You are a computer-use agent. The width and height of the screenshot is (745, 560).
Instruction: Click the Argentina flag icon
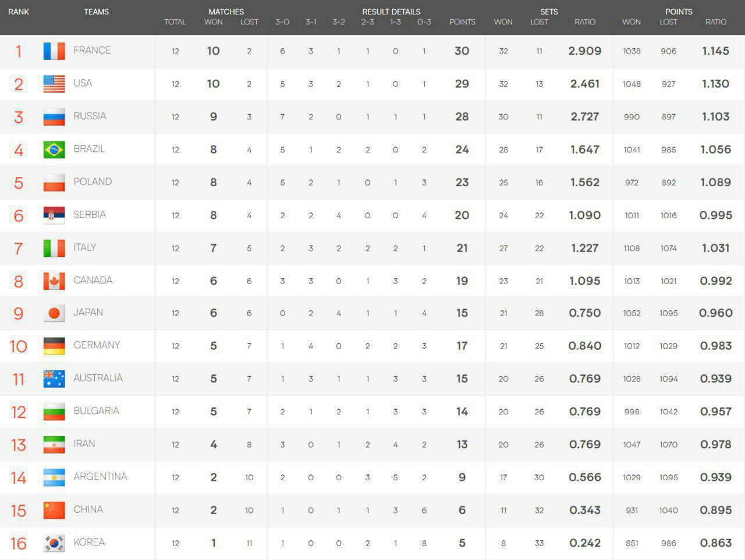[54, 477]
